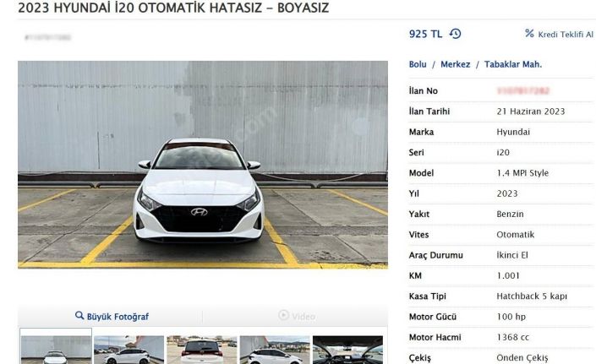
Task: Open the Kredi Teklifi Al link
Action: pyautogui.click(x=566, y=34)
